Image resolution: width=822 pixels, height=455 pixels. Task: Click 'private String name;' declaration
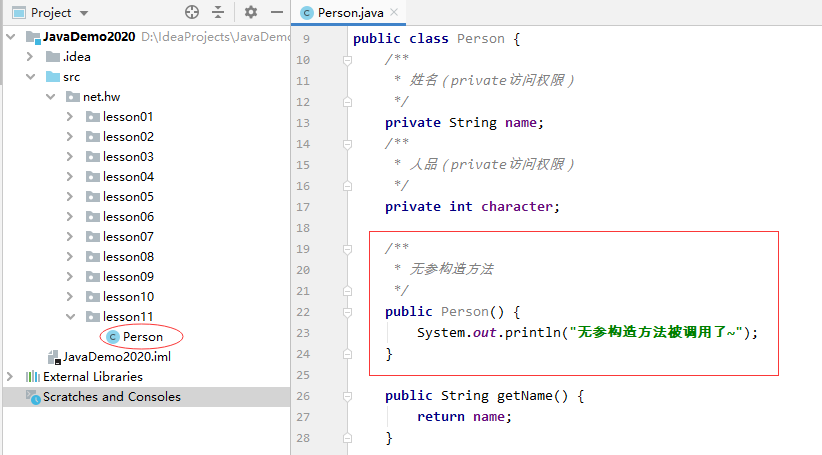point(464,123)
